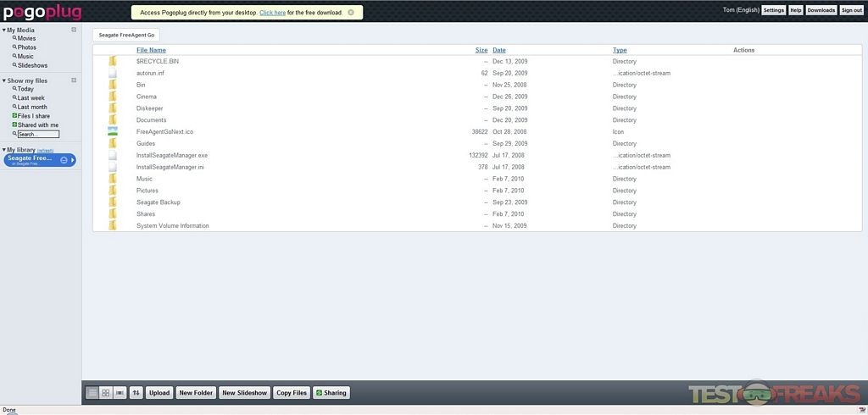Open the Seagate FreeAgent Go tab
This screenshot has height=415, width=868.
(126, 35)
